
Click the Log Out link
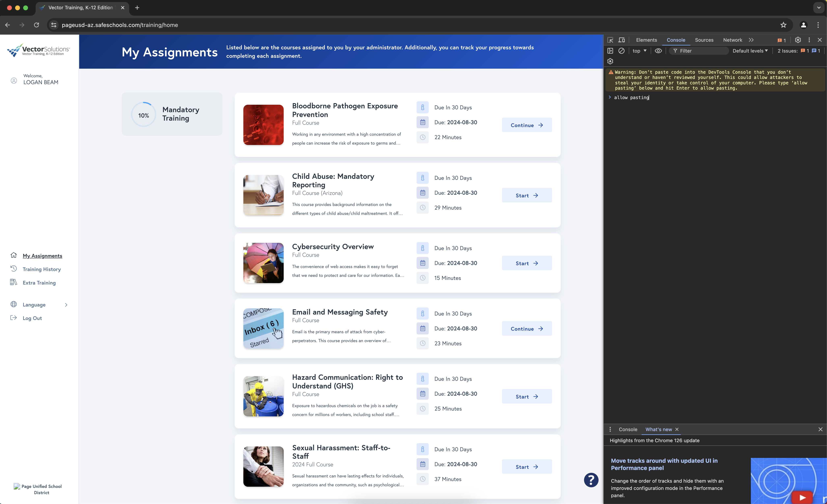click(32, 318)
